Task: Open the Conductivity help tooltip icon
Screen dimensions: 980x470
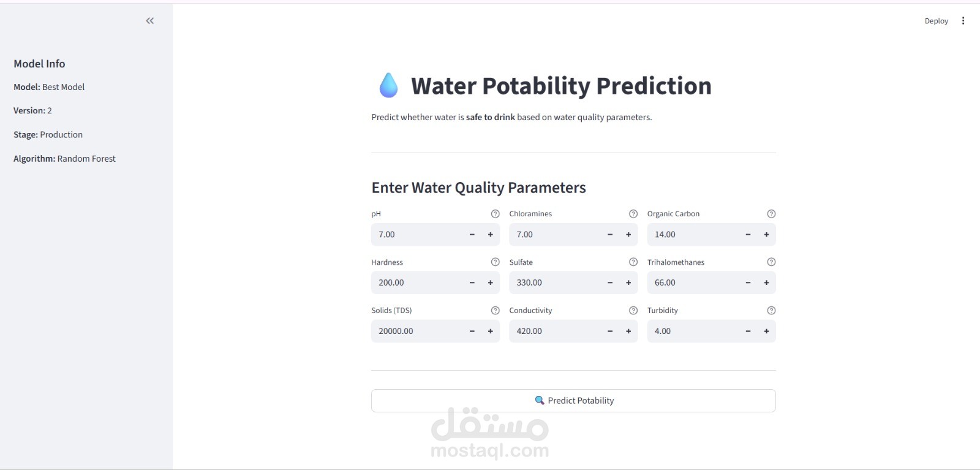Action: point(633,310)
